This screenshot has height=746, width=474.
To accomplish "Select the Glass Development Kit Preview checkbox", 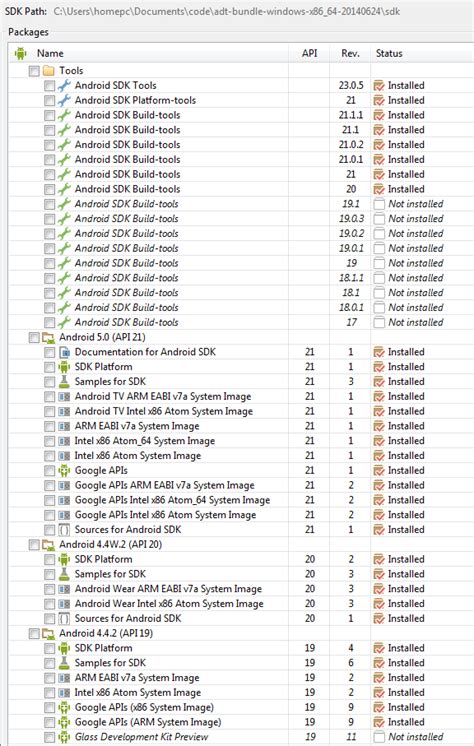I will click(x=49, y=737).
